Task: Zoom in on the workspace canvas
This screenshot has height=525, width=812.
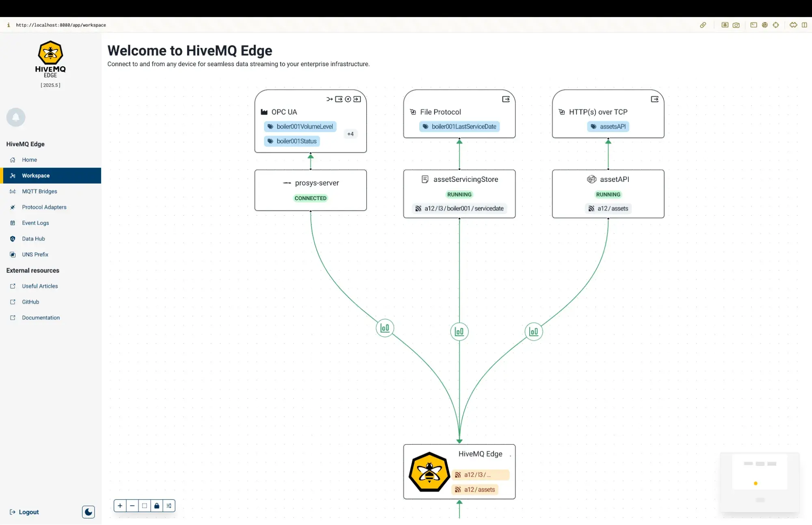Action: [120, 506]
